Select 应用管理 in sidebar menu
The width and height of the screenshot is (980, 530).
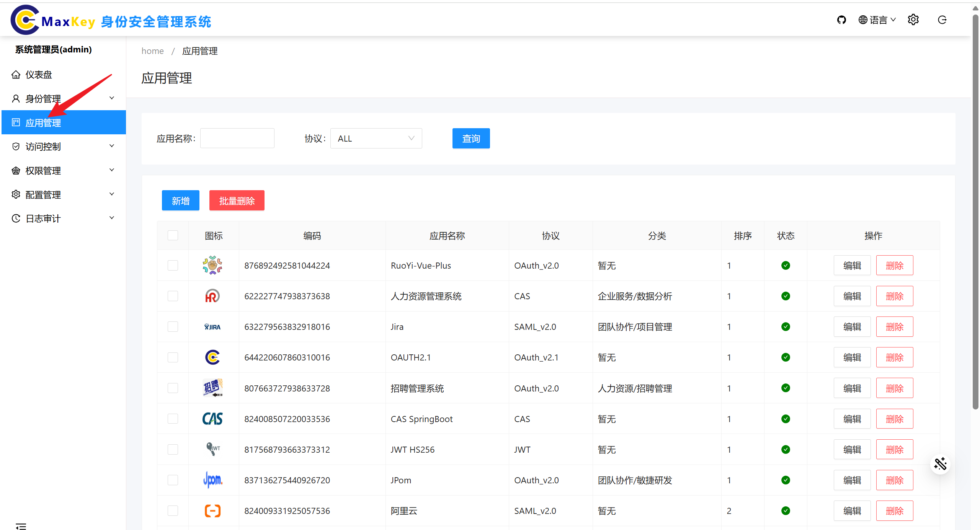coord(43,122)
